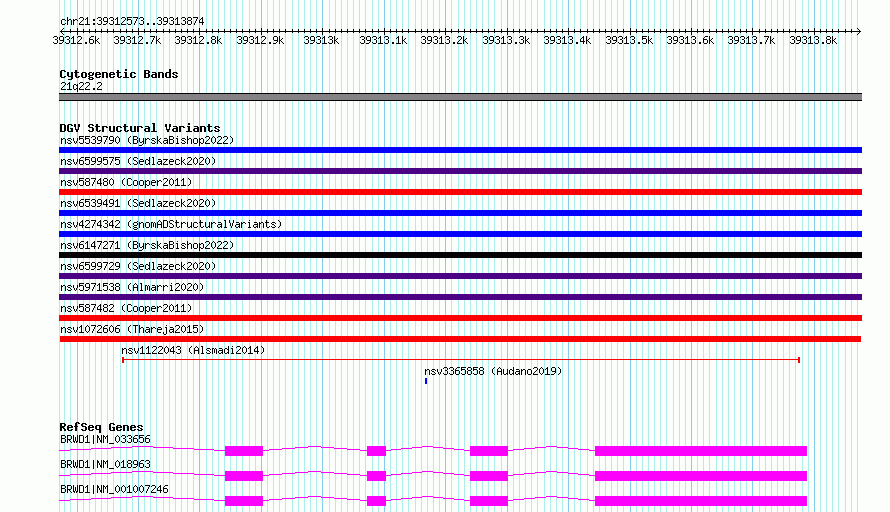Select the blue nsv5539790 variant bar
The height and width of the screenshot is (512, 890).
460,150
